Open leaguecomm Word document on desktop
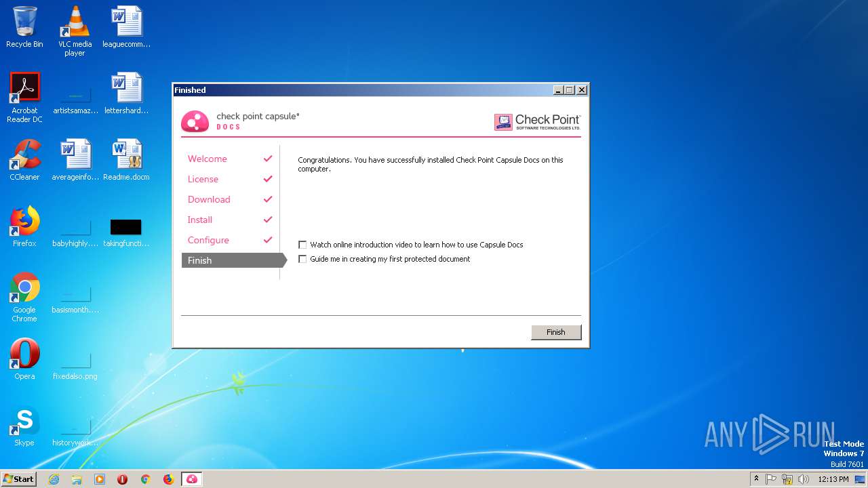Screen dimensions: 868x488 tap(126, 28)
